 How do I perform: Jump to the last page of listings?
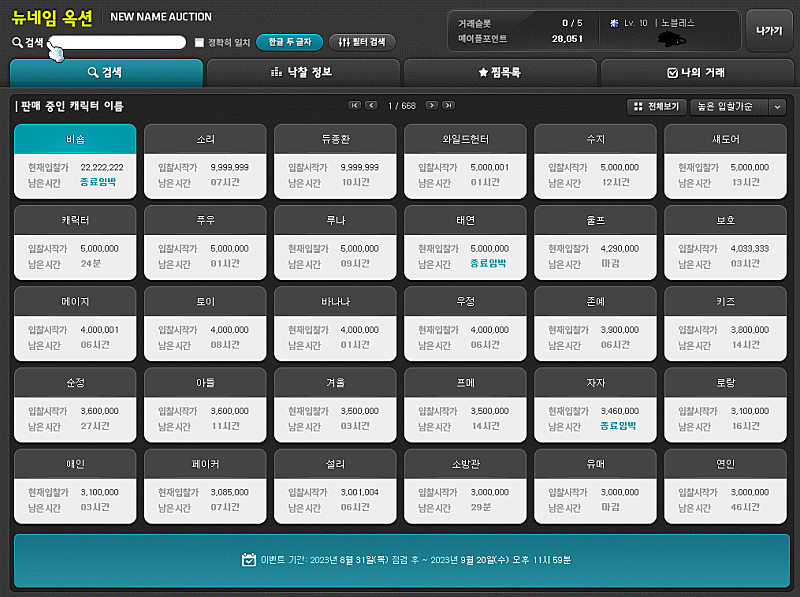point(449,105)
